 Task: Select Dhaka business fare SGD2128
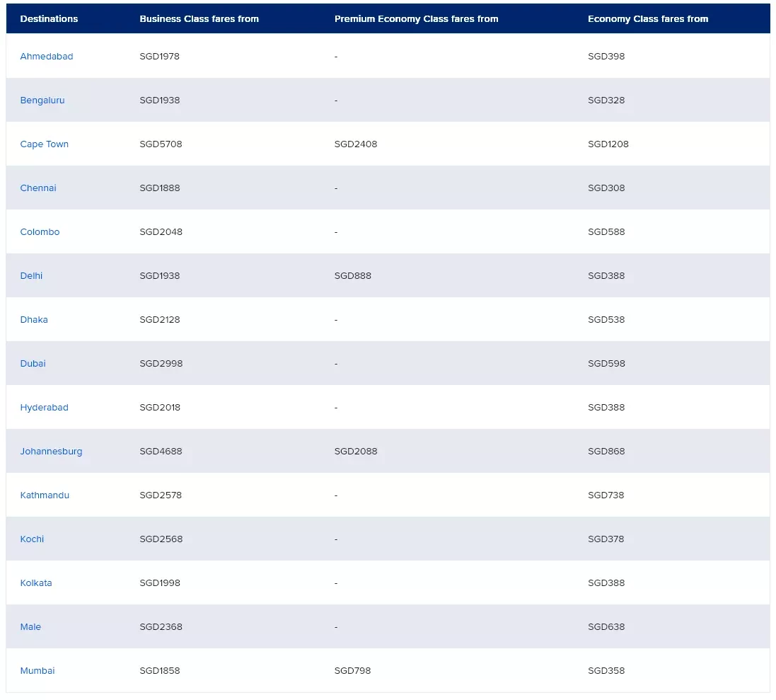point(160,320)
